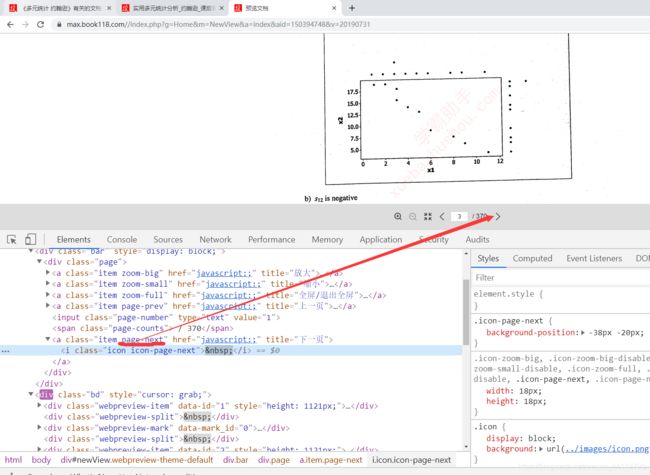Click javascript:; link in page-next row
650x475 pixels.
pos(228,339)
